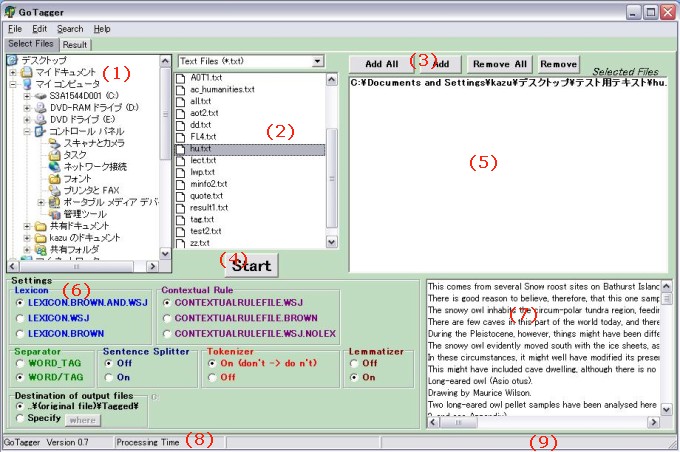Click the file icon beside ac_humanities.txt
This screenshot has height=452, width=680.
click(x=180, y=90)
